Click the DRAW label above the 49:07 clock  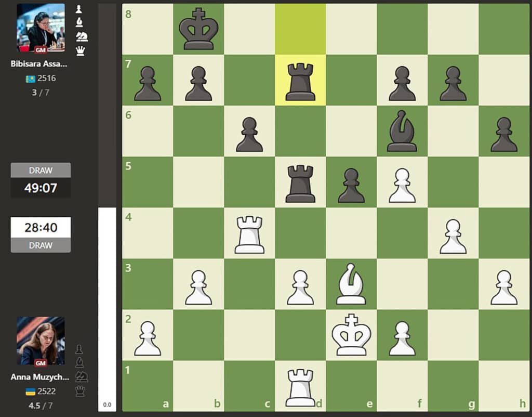tap(41, 171)
